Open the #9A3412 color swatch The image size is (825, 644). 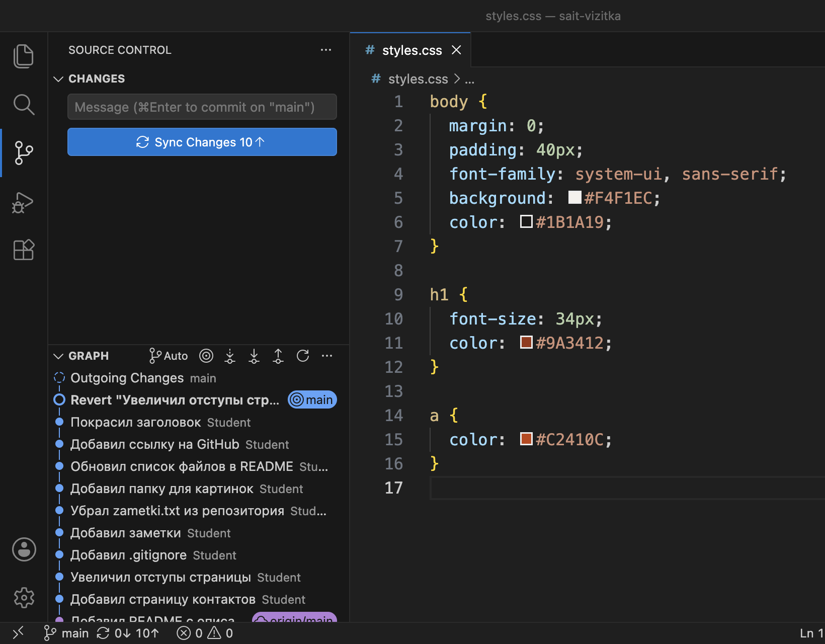coord(526,342)
